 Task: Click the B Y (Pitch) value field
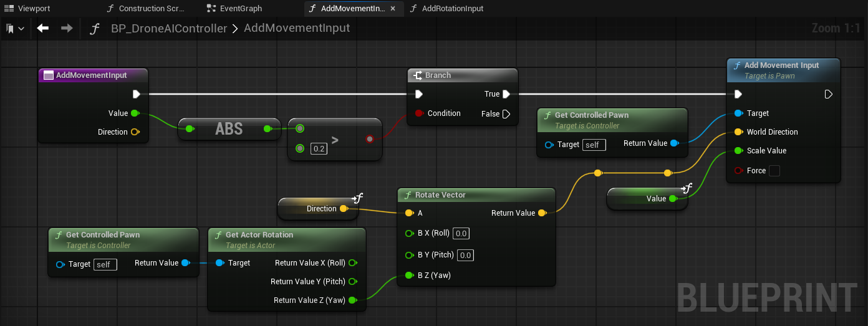pyautogui.click(x=466, y=255)
